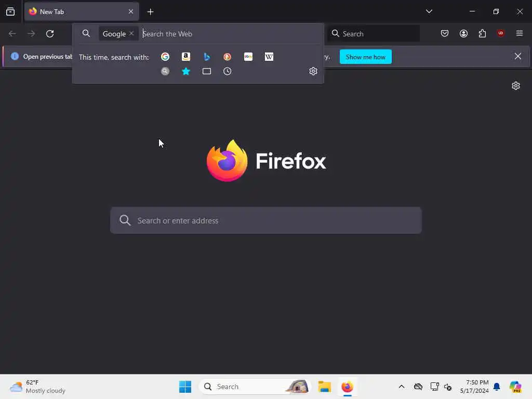Open Firefox View from the tab bar
This screenshot has height=399, width=532.
[10, 11]
